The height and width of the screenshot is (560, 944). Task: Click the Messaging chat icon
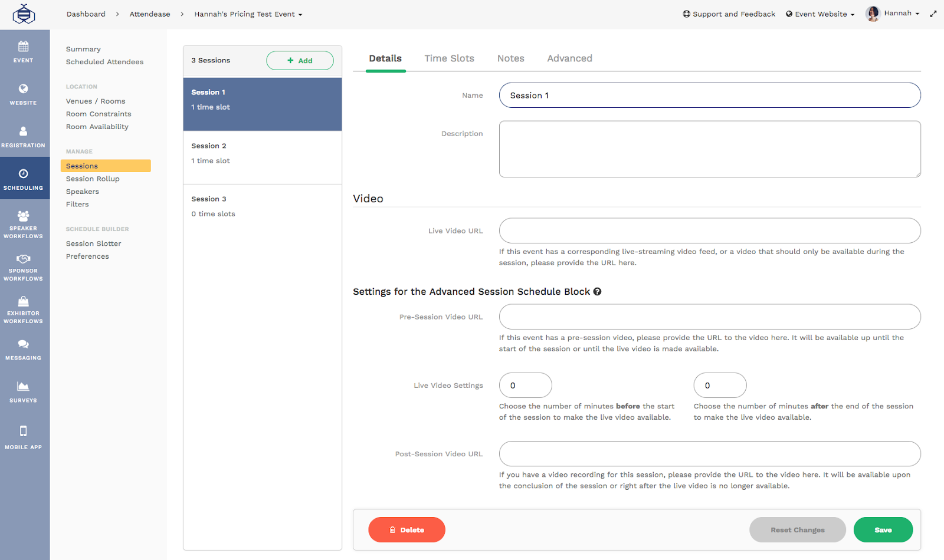[24, 349]
